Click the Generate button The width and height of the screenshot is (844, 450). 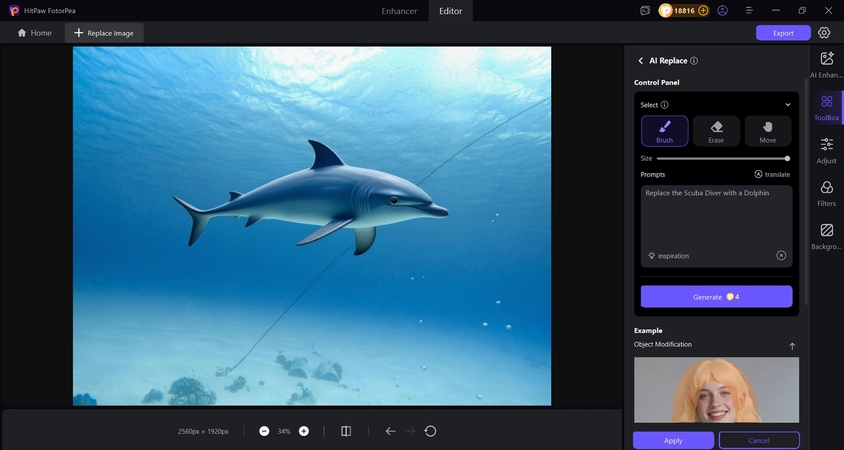[716, 297]
